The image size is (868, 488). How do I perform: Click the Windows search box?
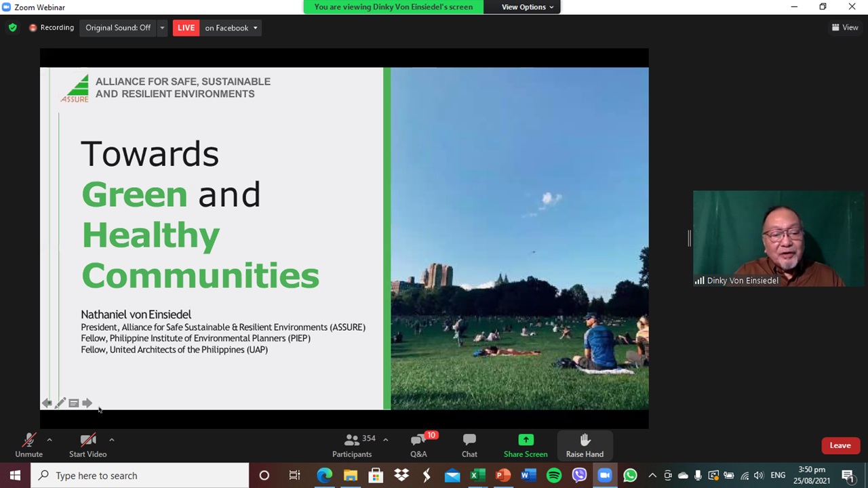click(x=142, y=475)
